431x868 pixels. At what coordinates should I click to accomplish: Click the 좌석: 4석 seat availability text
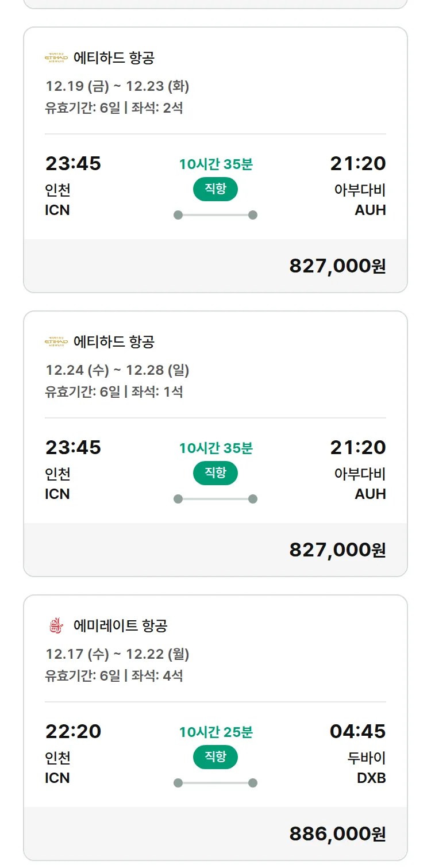157,675
